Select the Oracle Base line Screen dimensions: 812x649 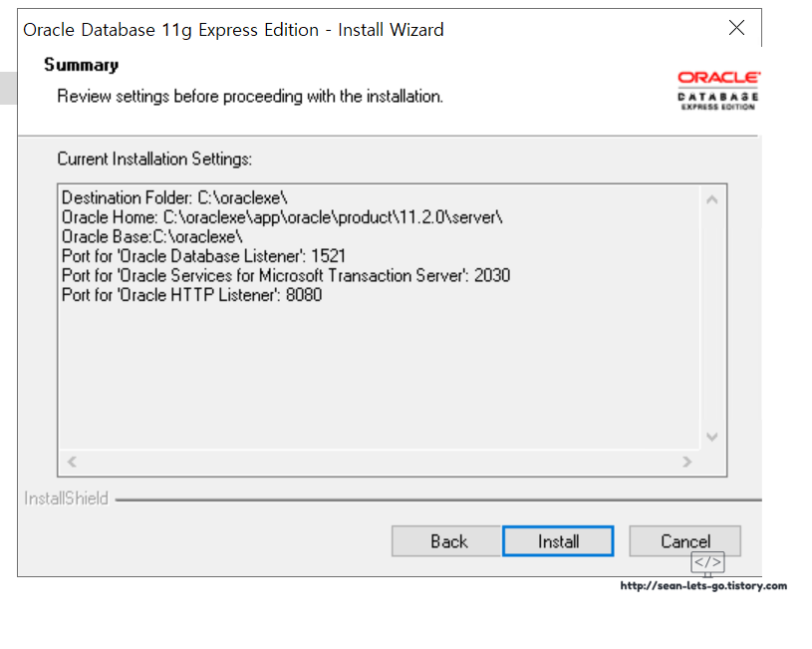coord(152,236)
